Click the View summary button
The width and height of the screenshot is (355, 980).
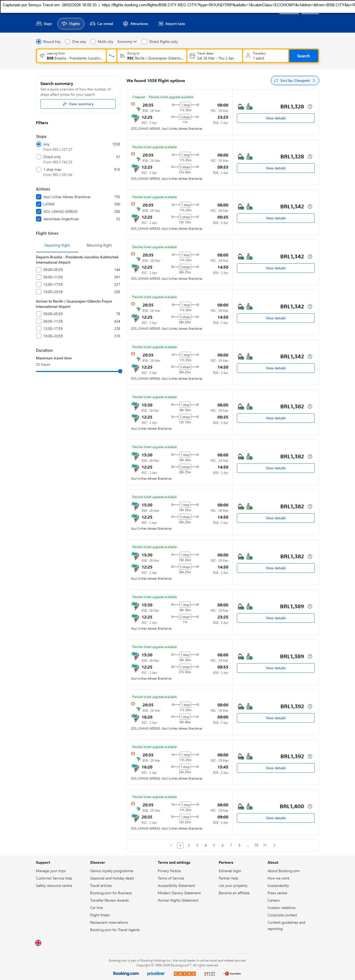tap(78, 104)
